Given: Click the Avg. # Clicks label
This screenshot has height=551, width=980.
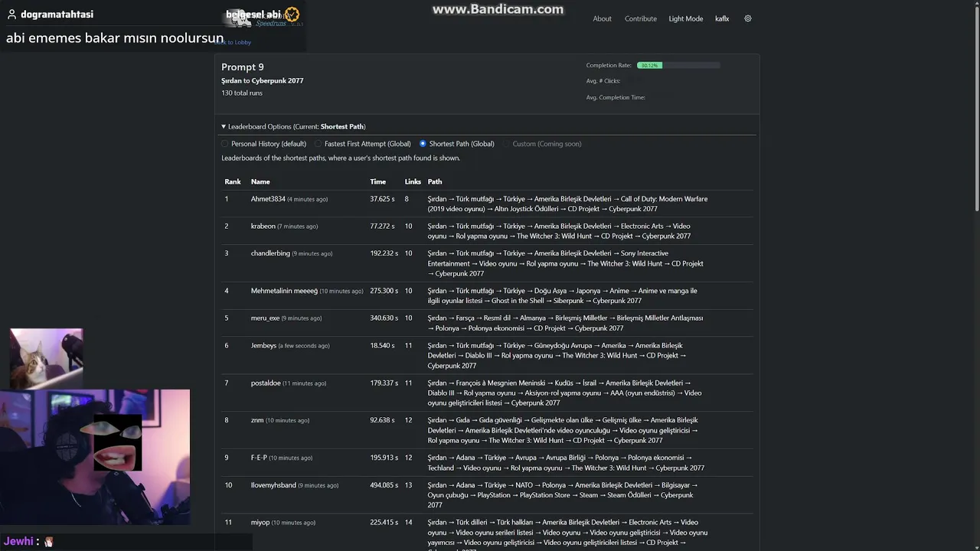Looking at the screenshot, I should point(603,81).
